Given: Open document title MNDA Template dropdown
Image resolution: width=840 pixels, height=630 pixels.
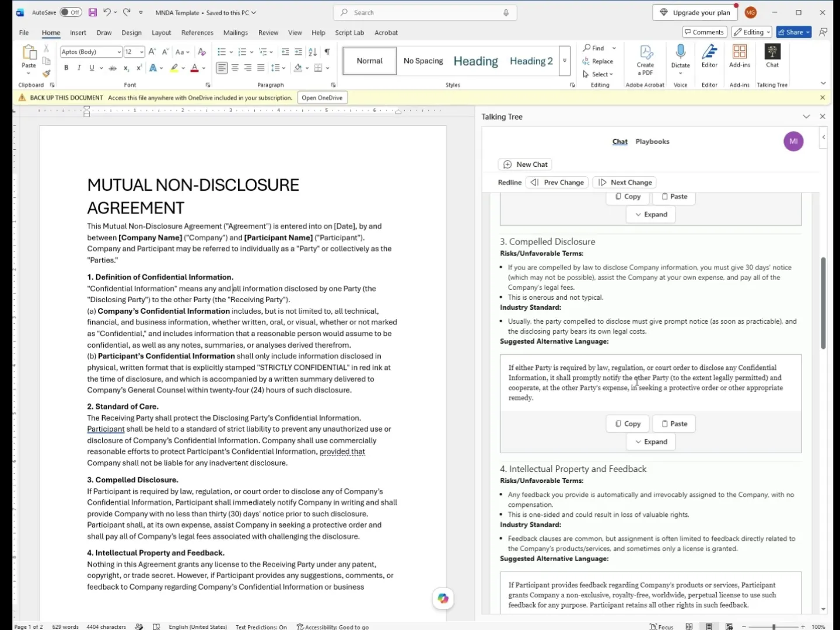Looking at the screenshot, I should coord(205,12).
